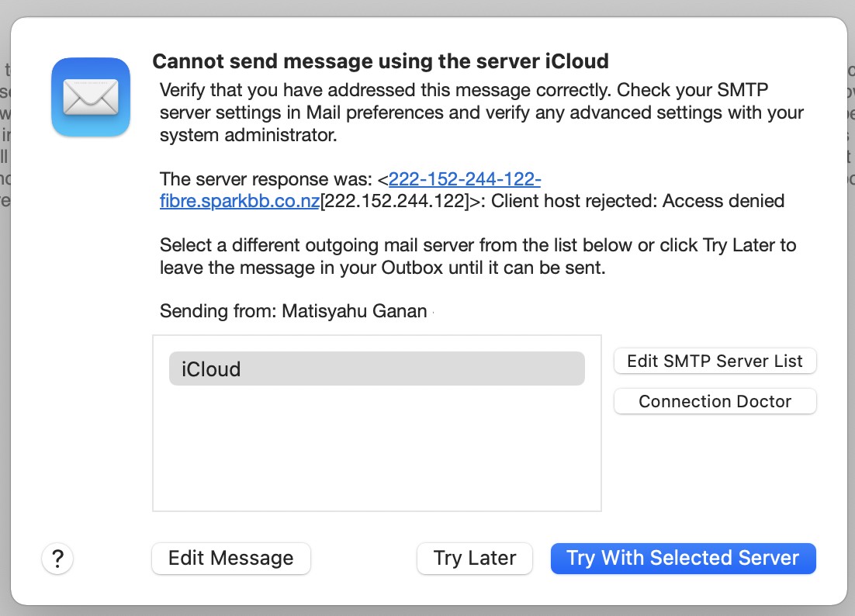Image resolution: width=855 pixels, height=616 pixels.
Task: Click the "Cannot send message" heading
Action: [x=380, y=61]
